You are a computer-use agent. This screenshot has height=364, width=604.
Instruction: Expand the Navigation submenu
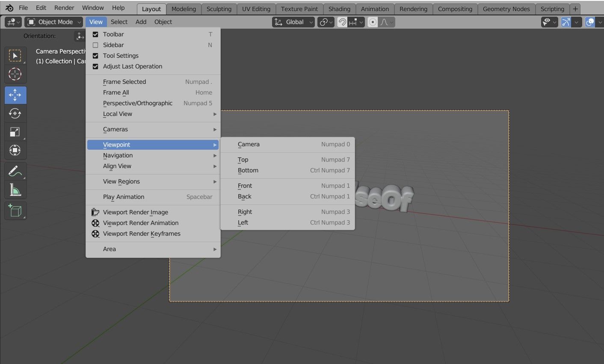153,156
